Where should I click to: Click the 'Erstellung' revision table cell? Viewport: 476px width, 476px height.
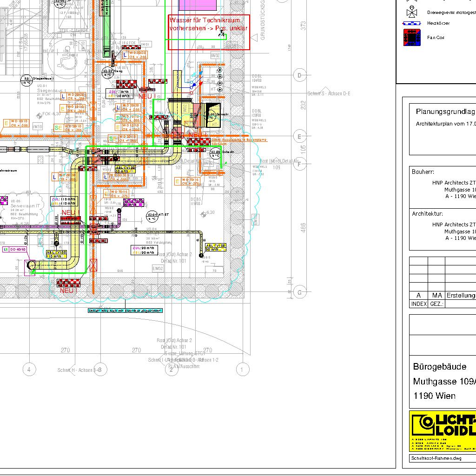pos(461,295)
